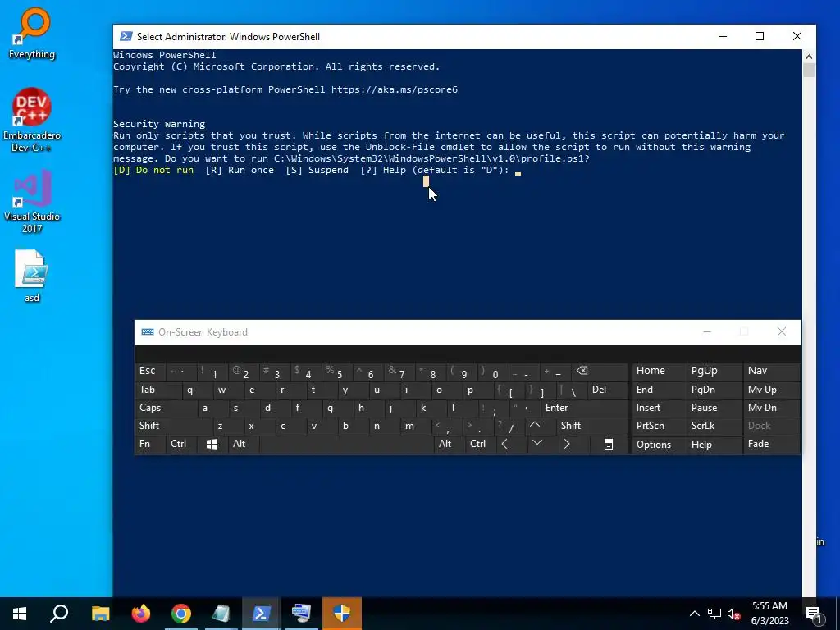This screenshot has height=630, width=840.
Task: Launch Embarcadero Dev-C++ desktop icon
Action: tap(32, 119)
